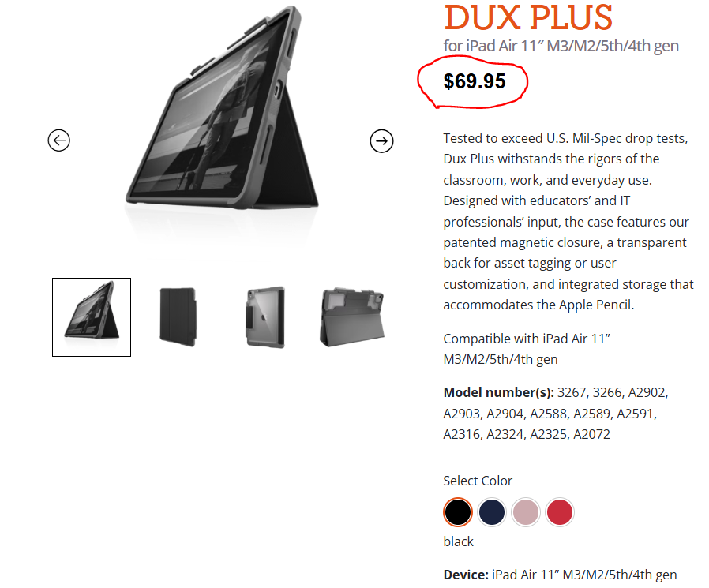
Task: Select the closed black case thumbnail
Action: click(x=178, y=316)
